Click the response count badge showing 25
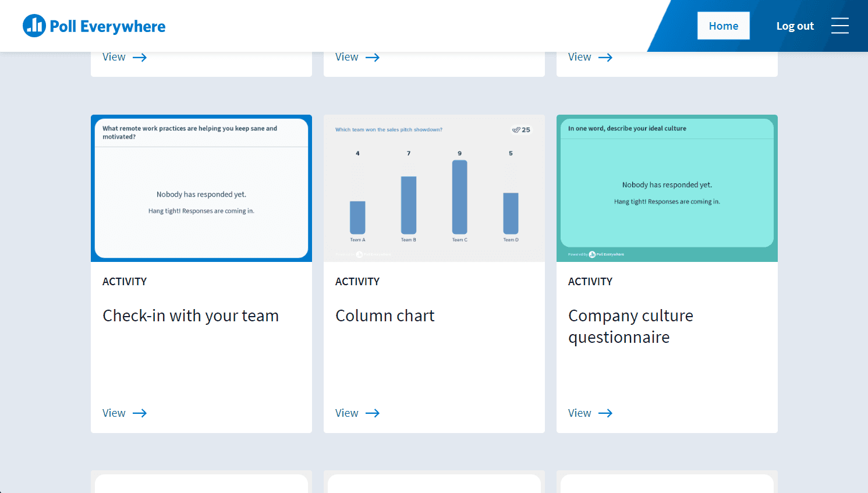The image size is (868, 493). pyautogui.click(x=521, y=130)
